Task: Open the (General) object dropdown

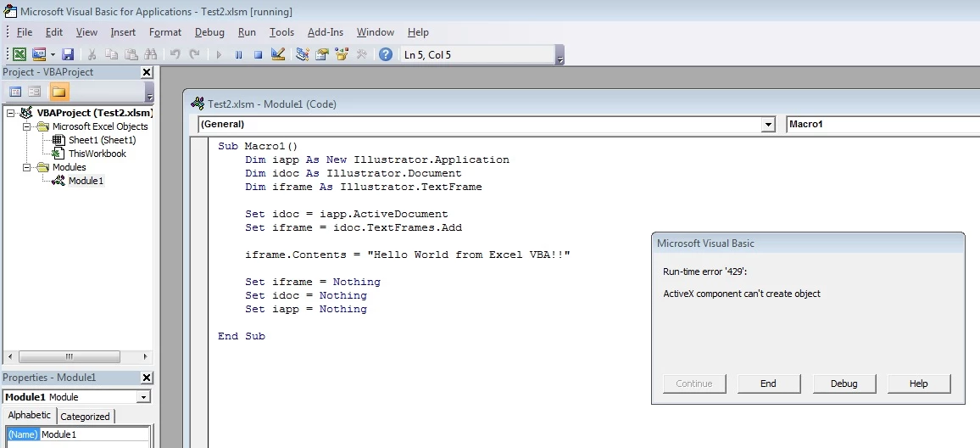Action: [768, 125]
